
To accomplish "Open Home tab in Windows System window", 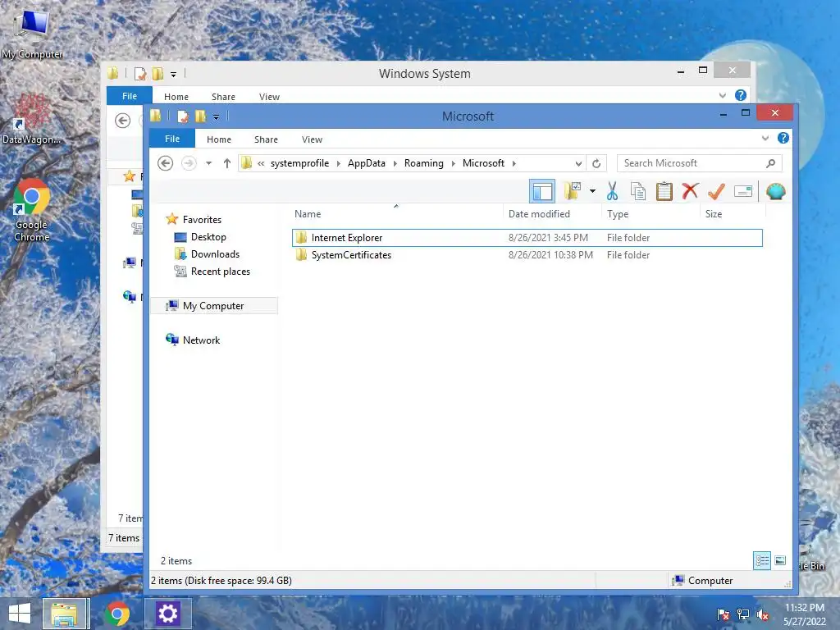I will click(176, 97).
